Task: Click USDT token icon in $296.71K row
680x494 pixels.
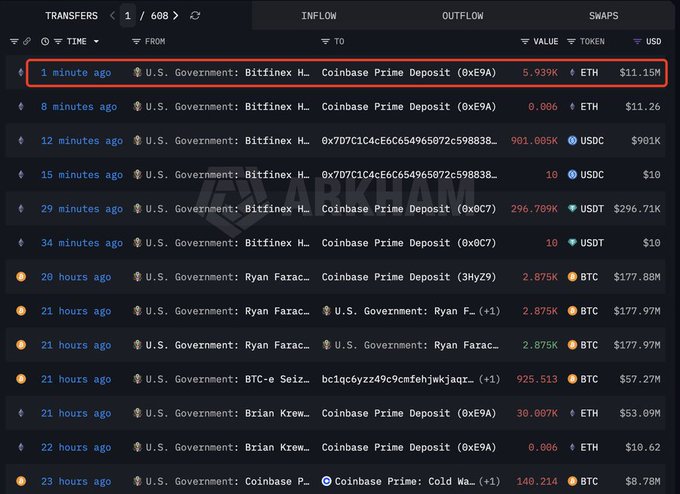Action: (572, 209)
